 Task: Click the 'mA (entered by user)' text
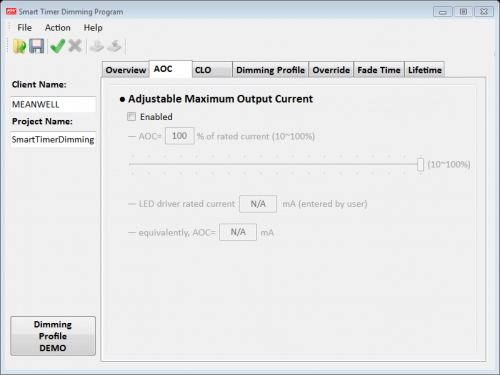click(x=325, y=204)
